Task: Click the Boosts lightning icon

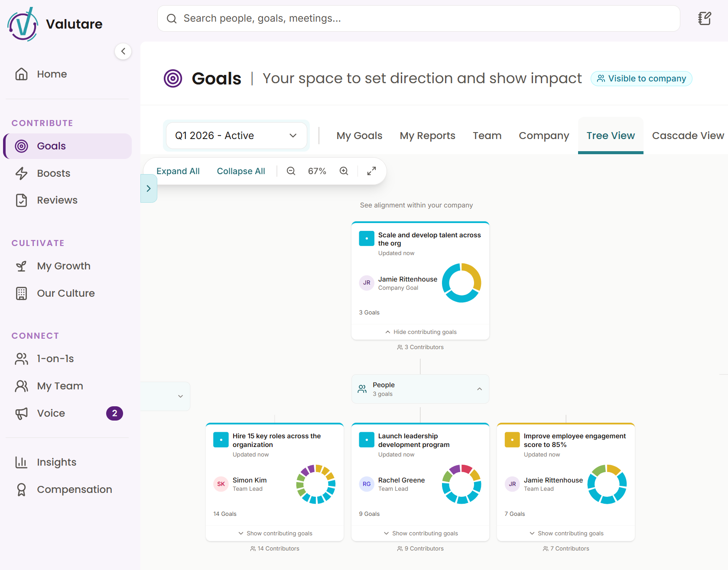Action: [x=21, y=173]
